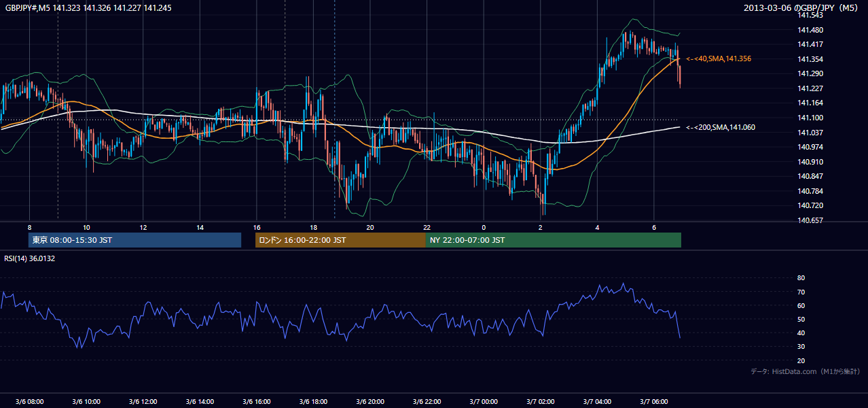Click hour tick 22 under price chart
The height and width of the screenshot is (408, 868).
pos(427,227)
